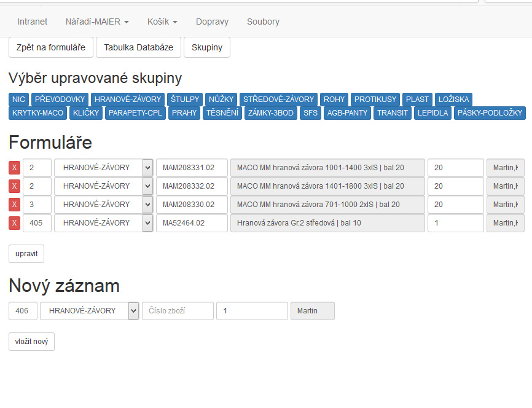Delete the row with ID 405

point(14,223)
